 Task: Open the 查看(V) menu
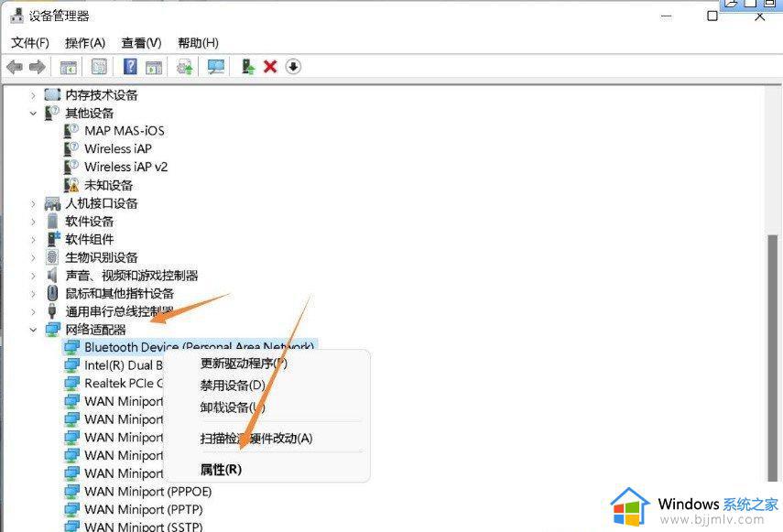(141, 43)
